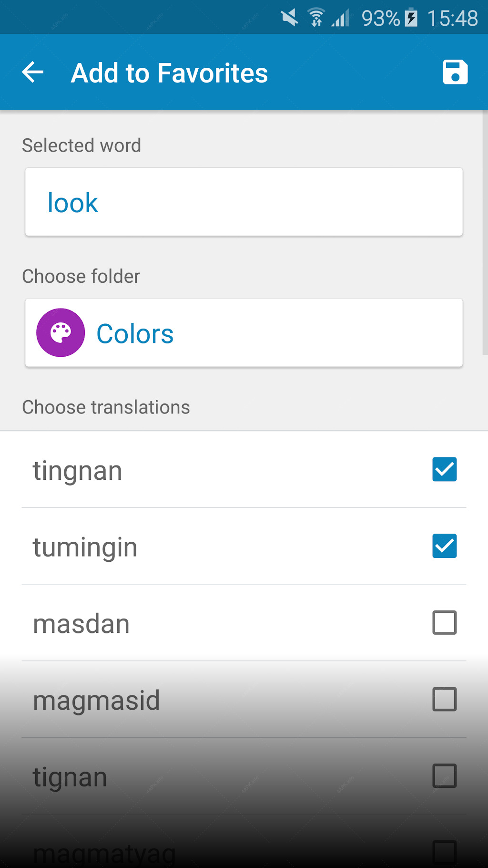Select the tingnan translation row

tap(244, 470)
